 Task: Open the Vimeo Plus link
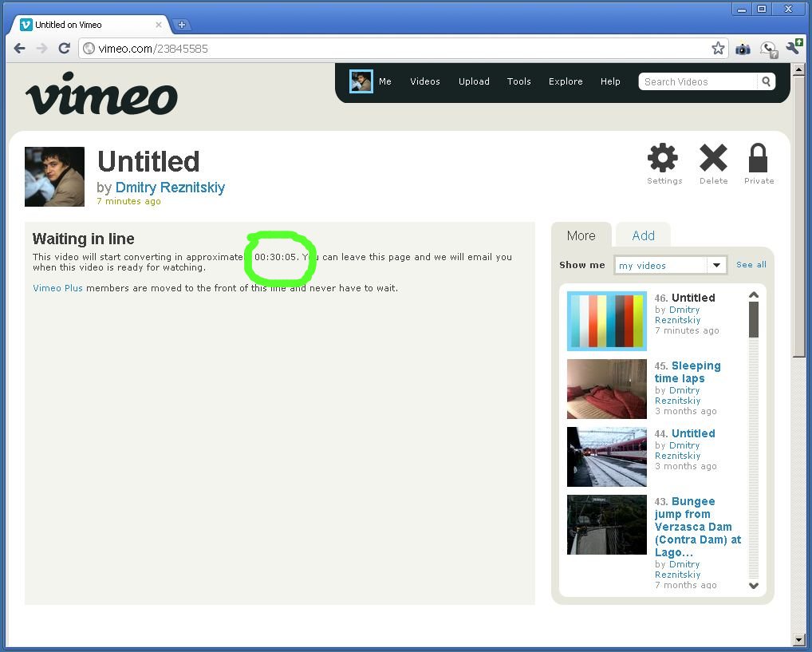point(57,288)
